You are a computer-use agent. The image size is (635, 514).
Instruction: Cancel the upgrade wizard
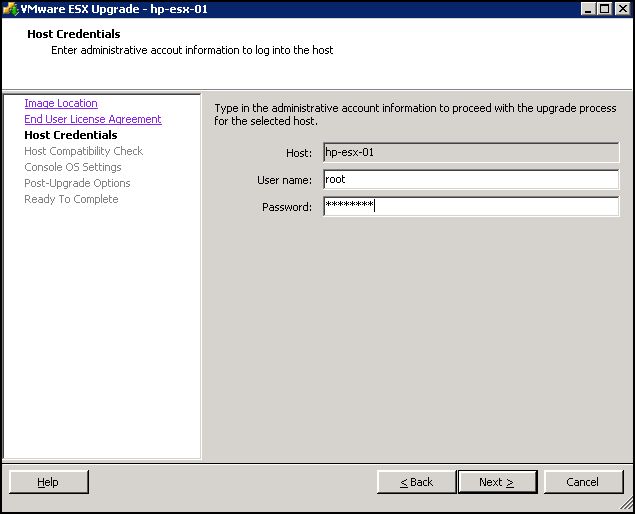coord(583,482)
